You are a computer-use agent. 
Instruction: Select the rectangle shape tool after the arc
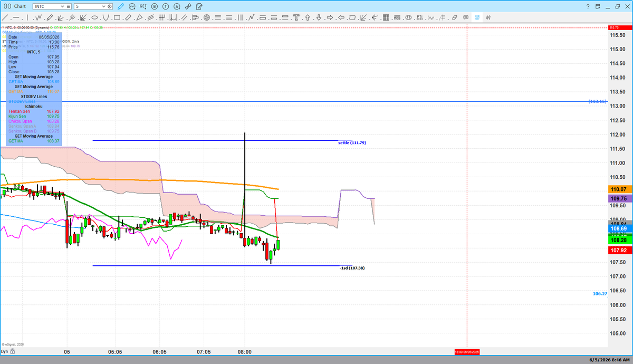pos(117,17)
